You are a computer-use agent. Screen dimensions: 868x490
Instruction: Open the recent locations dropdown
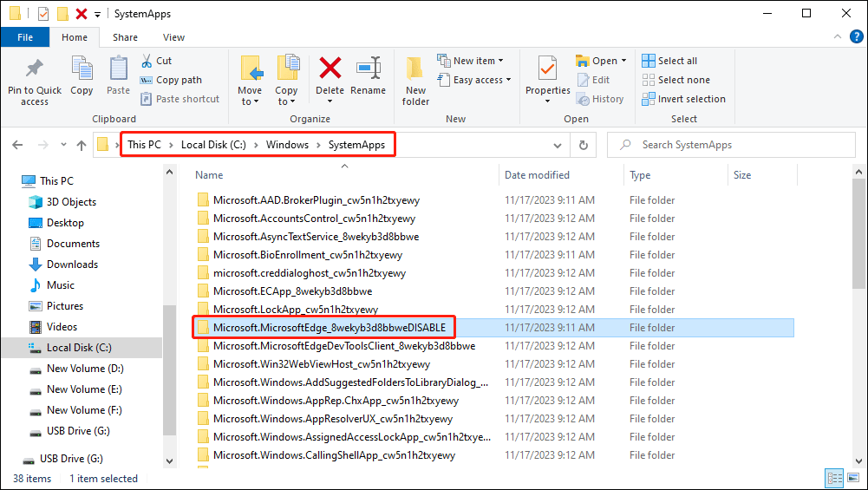(x=63, y=145)
